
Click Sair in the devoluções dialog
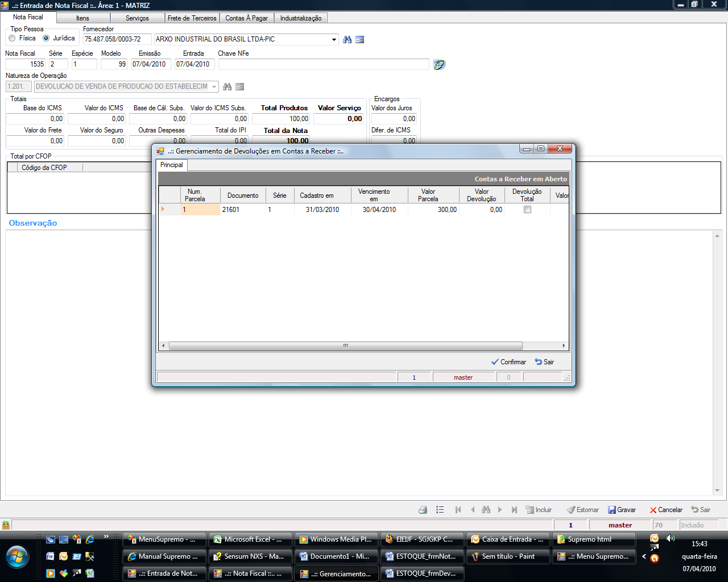click(544, 362)
